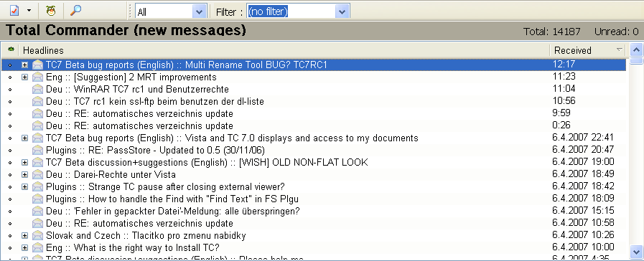Viewport: 644px width, 261px height.
Task: Toggle flag dot on 'PassStore - Updated to 0.5' row
Action: pos(10,150)
